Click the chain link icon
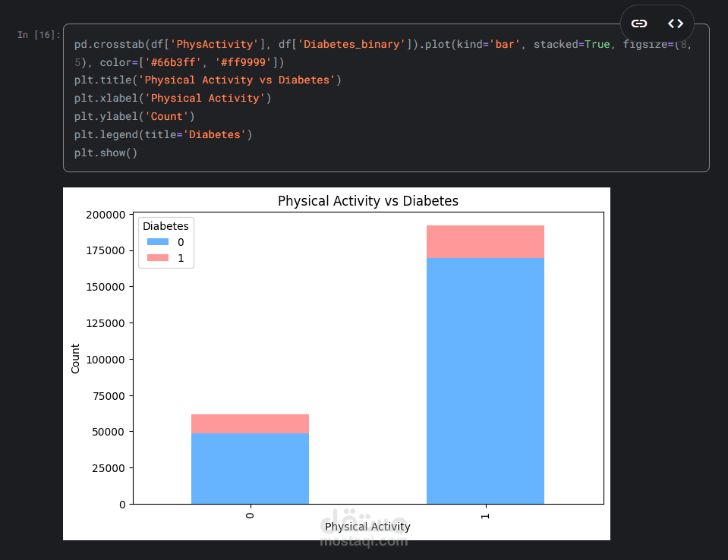Image resolution: width=728 pixels, height=560 pixels. pyautogui.click(x=639, y=24)
